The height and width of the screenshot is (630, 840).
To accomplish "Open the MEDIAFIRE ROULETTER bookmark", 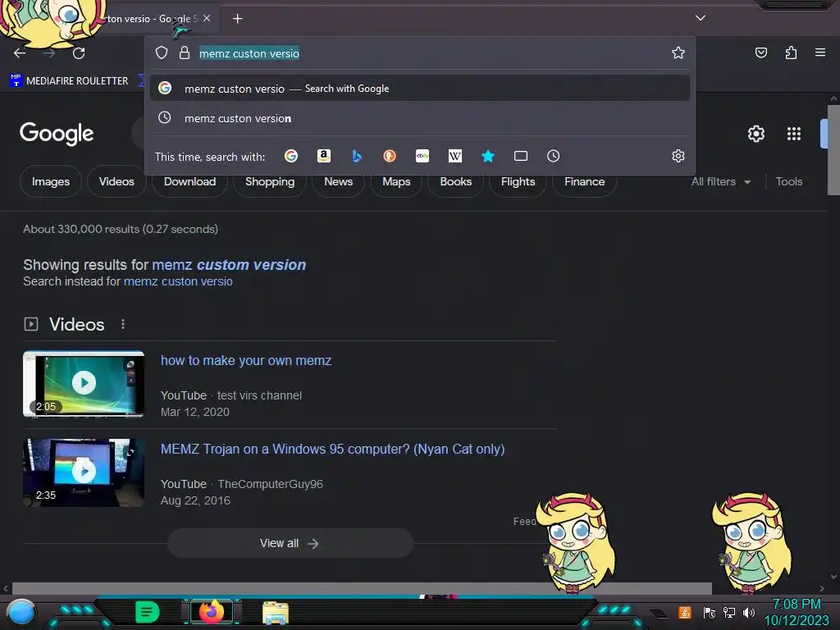I will 69,81.
